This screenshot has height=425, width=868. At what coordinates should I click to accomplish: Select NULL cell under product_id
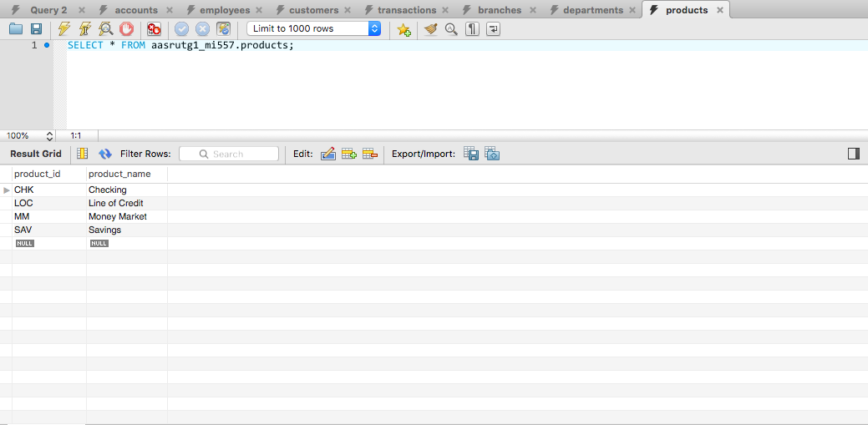(x=49, y=244)
